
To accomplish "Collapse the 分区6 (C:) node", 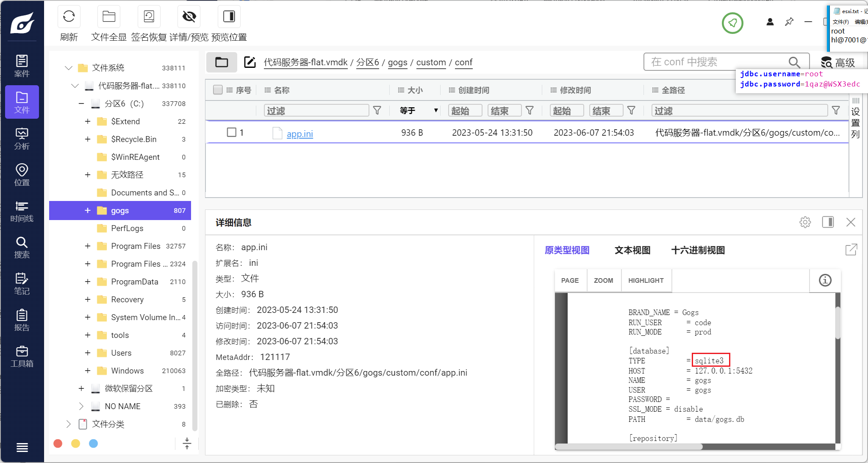I will click(x=81, y=104).
